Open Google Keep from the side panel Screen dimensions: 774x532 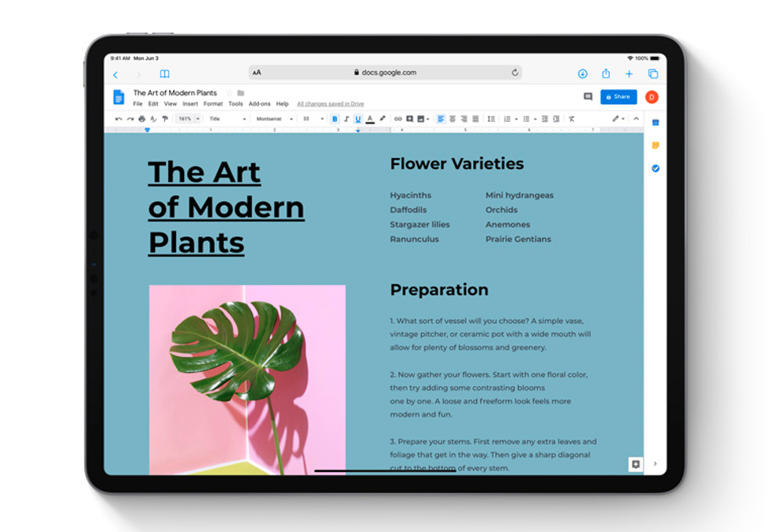656,144
